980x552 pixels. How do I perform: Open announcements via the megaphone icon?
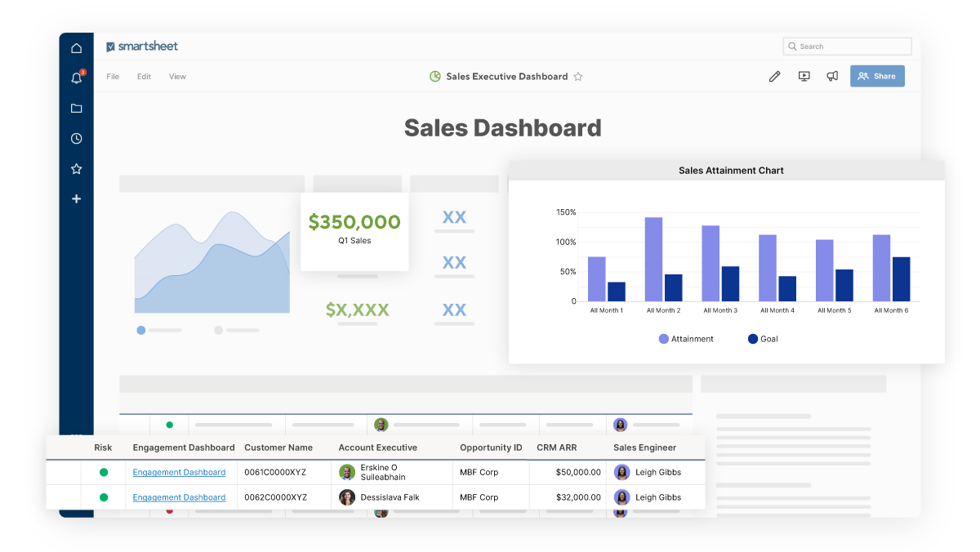(832, 76)
